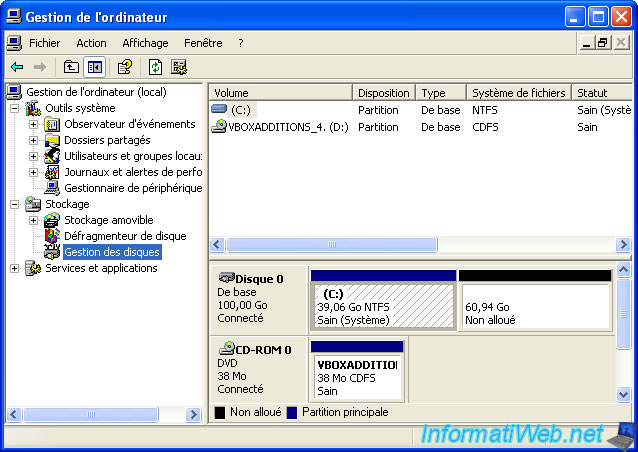Click the Disque 0 disk label

[x=259, y=279]
